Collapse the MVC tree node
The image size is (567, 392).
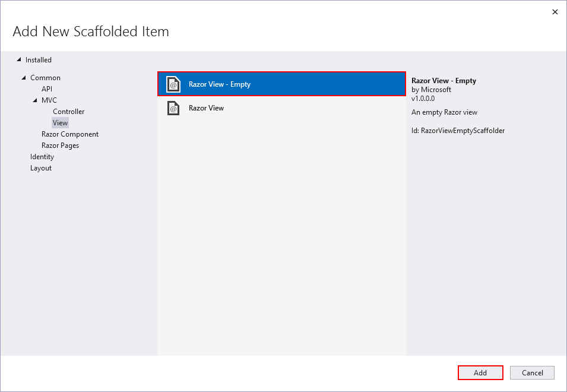[34, 100]
